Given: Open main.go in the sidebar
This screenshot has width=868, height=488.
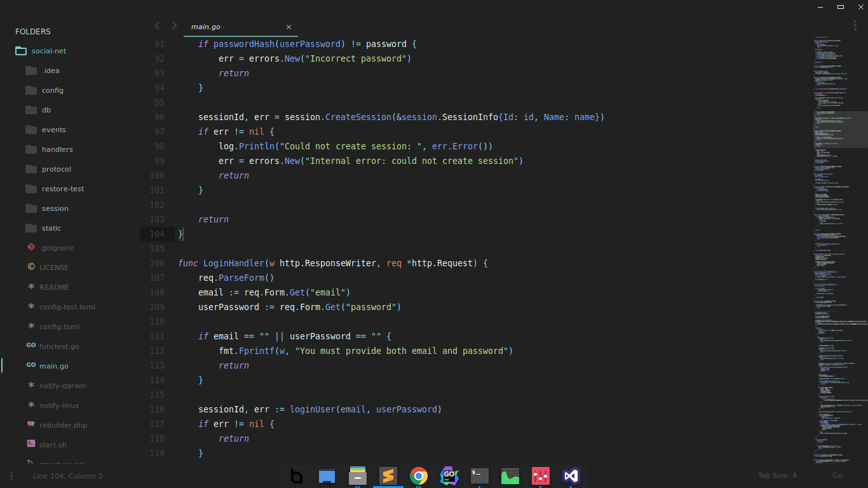Looking at the screenshot, I should [53, 366].
